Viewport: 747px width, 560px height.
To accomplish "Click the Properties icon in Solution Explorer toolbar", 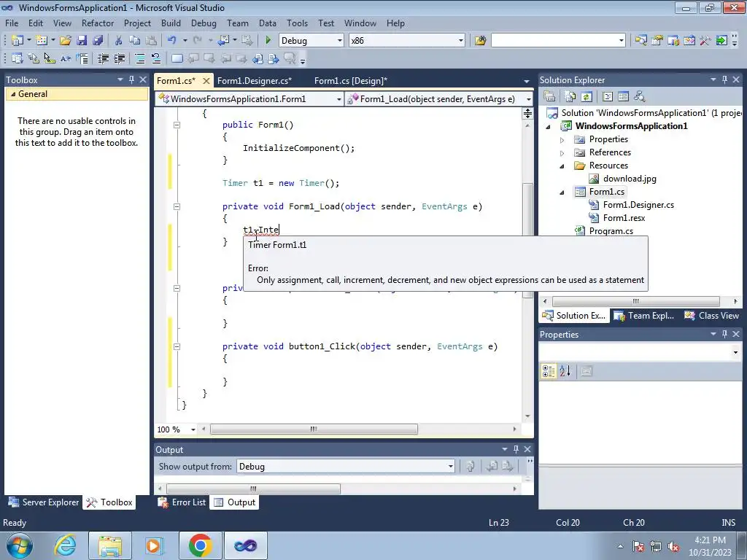I will point(549,97).
